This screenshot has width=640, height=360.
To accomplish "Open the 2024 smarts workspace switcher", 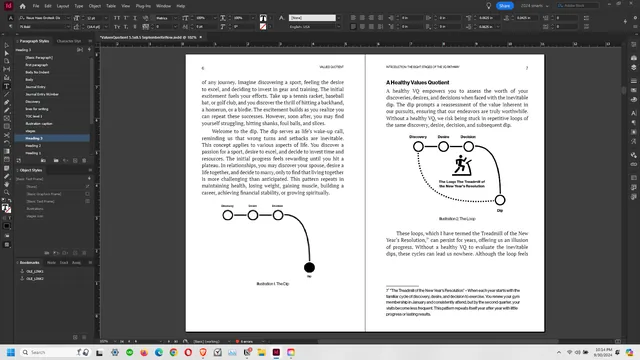I will point(535,6).
